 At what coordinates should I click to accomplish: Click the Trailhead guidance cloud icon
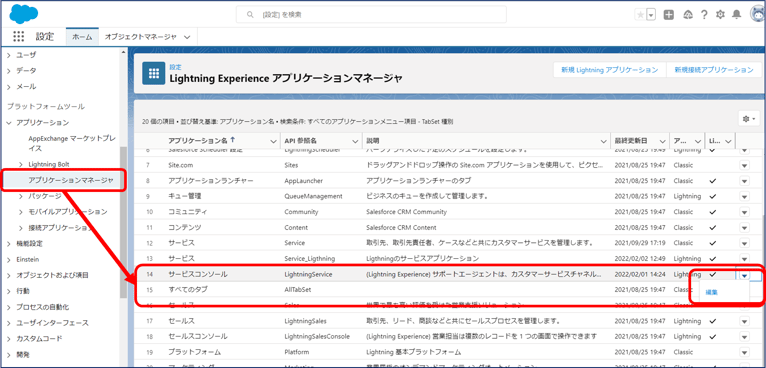[687, 15]
